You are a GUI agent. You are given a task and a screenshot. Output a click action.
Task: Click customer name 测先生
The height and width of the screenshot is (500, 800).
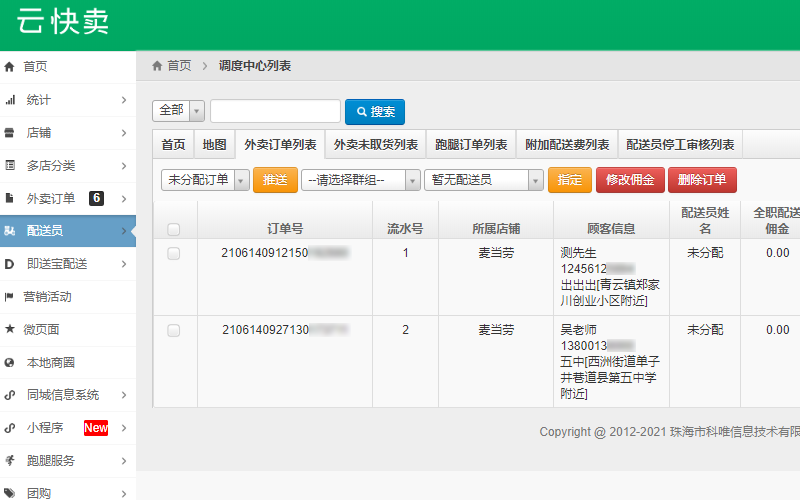578,253
